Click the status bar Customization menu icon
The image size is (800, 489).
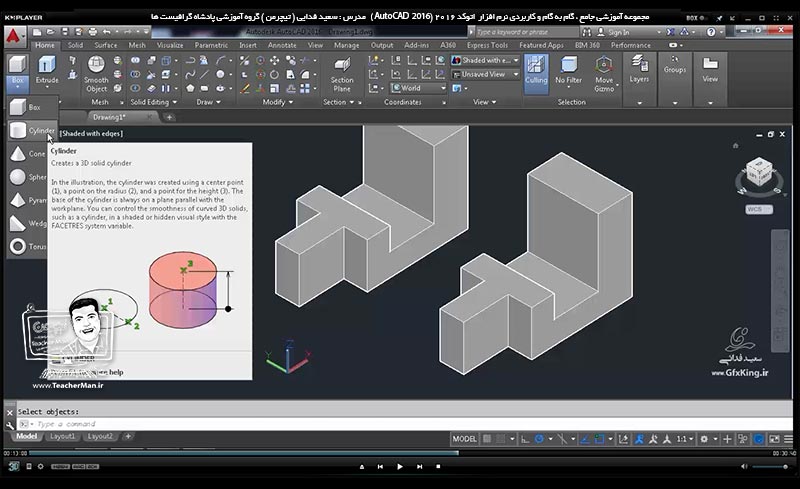click(x=788, y=439)
